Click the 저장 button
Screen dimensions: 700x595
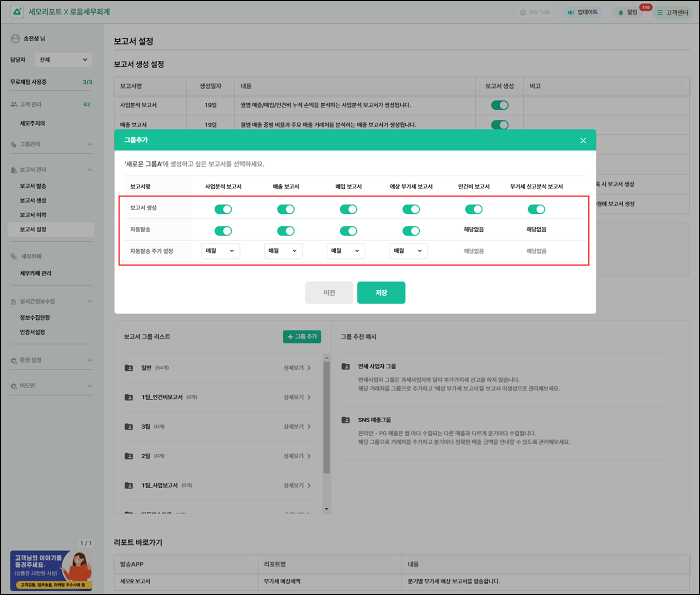[381, 292]
